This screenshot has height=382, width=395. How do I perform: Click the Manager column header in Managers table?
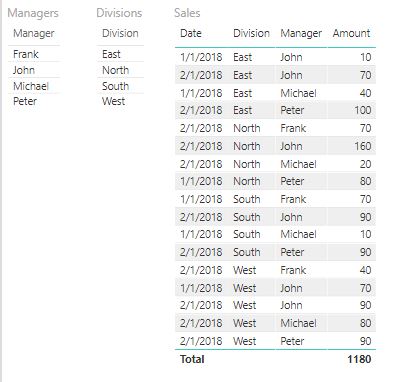point(34,33)
